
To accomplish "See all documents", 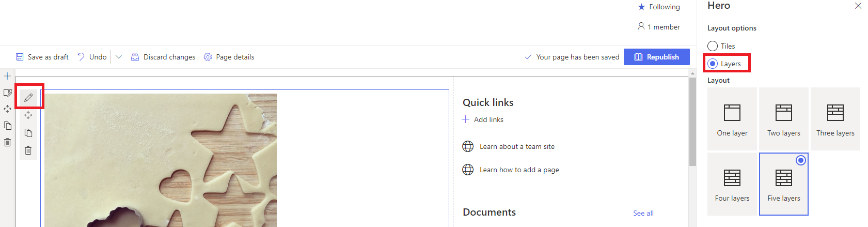I will [x=643, y=213].
